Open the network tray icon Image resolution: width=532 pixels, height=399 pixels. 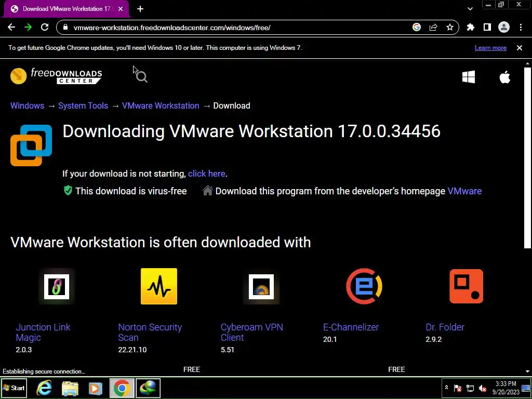470,388
